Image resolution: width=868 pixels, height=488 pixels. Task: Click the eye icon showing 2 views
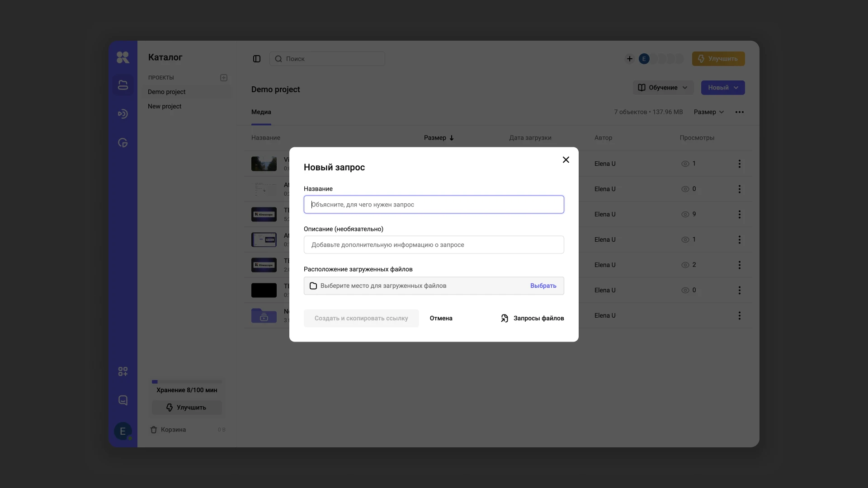685,265
